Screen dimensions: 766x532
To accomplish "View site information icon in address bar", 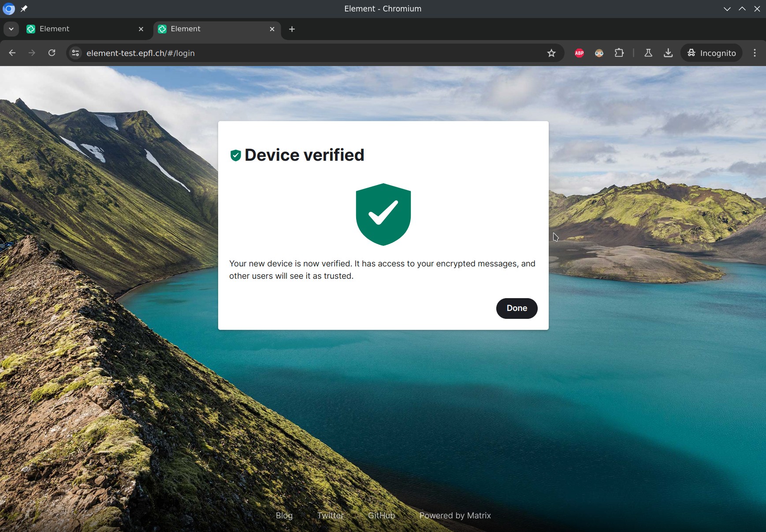I will pos(75,53).
